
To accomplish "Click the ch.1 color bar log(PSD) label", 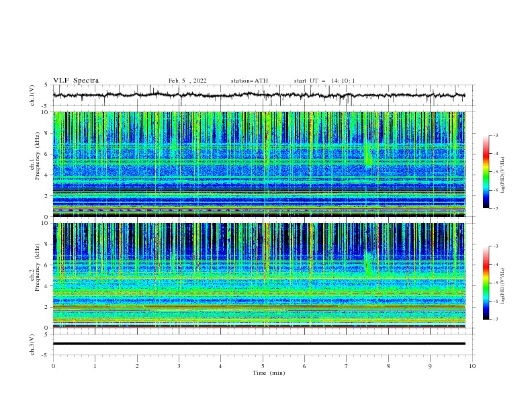I will coord(503,175).
